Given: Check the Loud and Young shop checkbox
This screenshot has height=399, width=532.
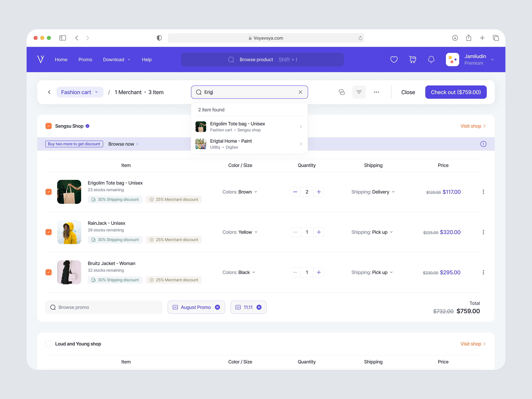Looking at the screenshot, I should click(49, 344).
